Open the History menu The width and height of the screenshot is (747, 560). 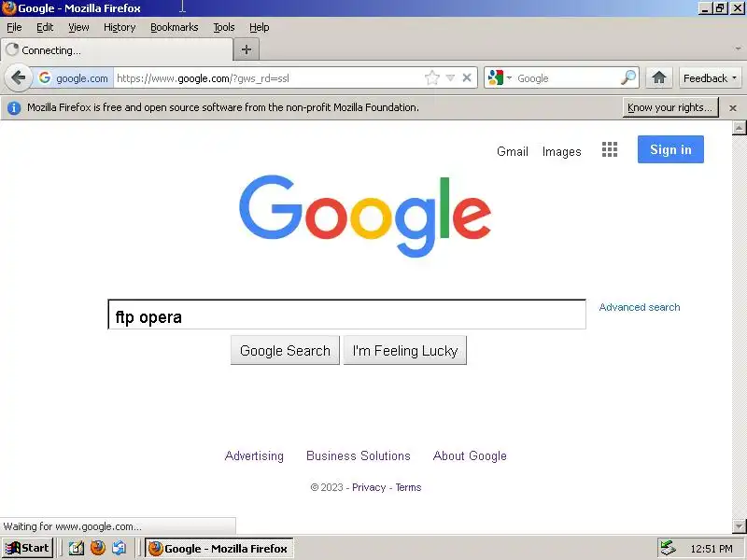[120, 27]
